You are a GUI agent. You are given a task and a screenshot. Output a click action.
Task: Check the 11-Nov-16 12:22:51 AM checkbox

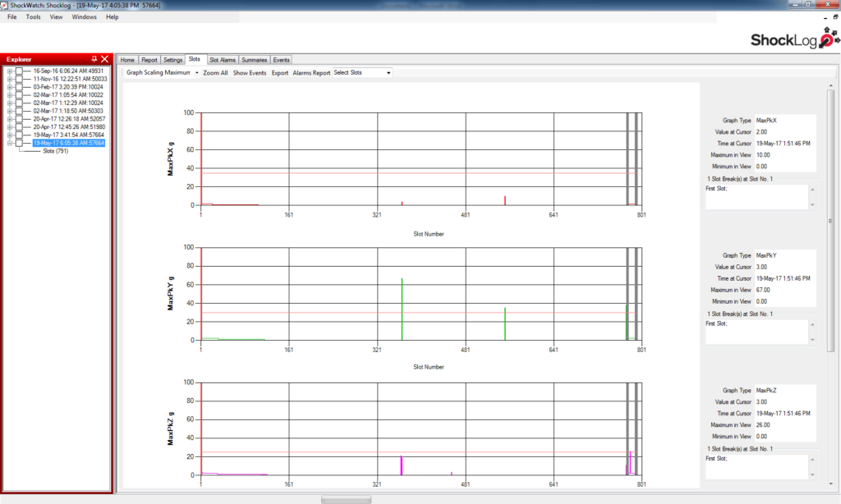tap(19, 79)
